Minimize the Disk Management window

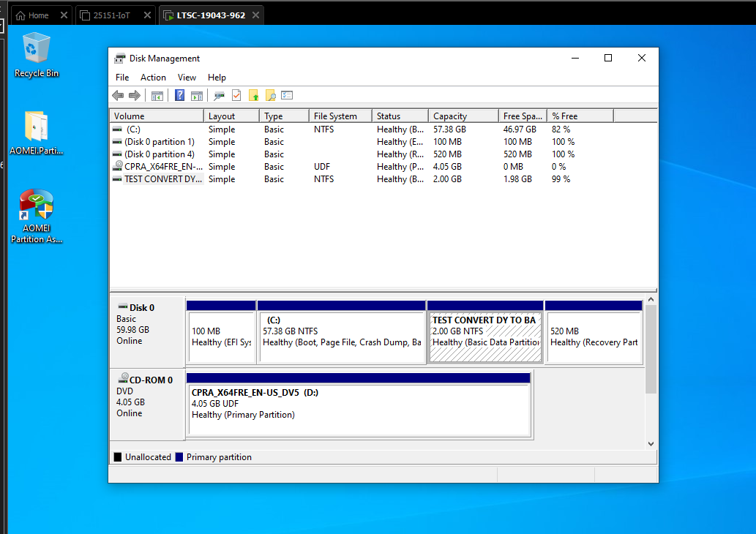pyautogui.click(x=575, y=58)
